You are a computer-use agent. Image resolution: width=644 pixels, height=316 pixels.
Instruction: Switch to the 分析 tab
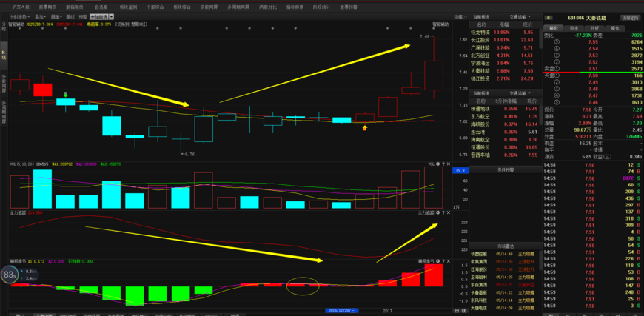(594, 28)
